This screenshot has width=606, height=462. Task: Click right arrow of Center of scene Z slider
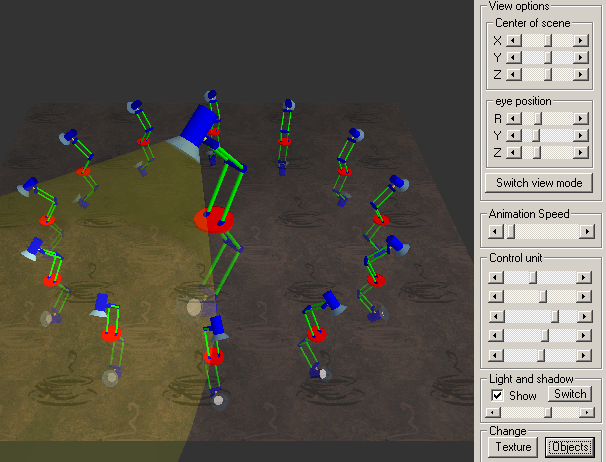pyautogui.click(x=580, y=74)
